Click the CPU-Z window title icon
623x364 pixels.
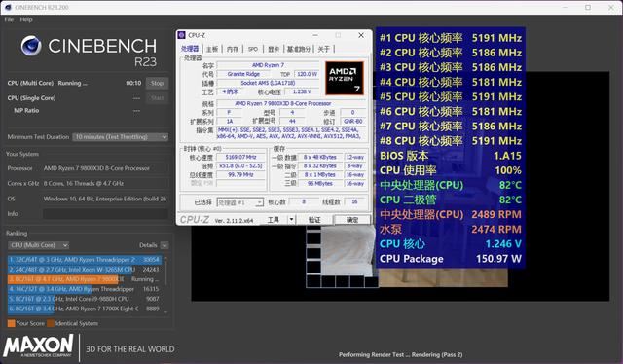pos(182,35)
